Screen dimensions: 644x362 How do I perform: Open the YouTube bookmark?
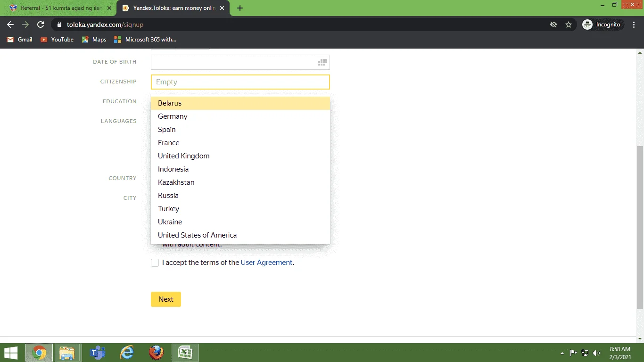click(57, 40)
